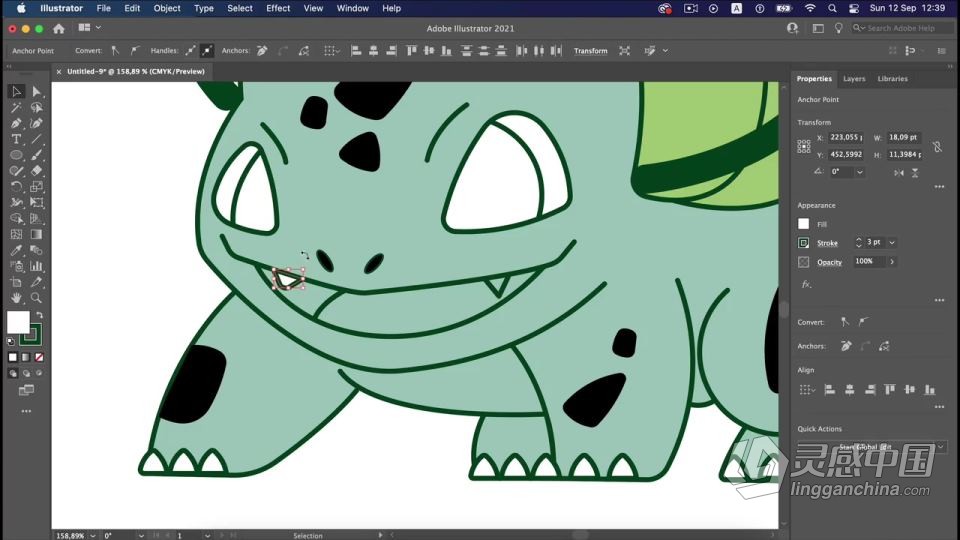Select the Artboard tool
The image size is (960, 540).
17,282
